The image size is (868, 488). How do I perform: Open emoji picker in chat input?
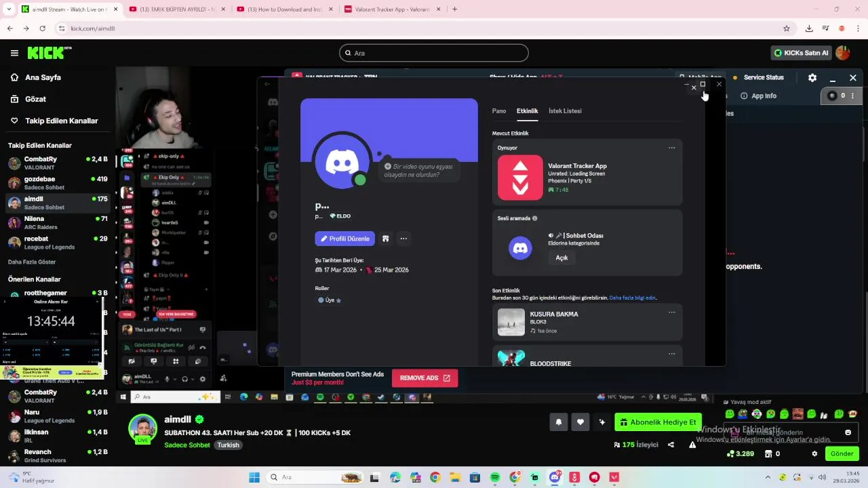848,432
